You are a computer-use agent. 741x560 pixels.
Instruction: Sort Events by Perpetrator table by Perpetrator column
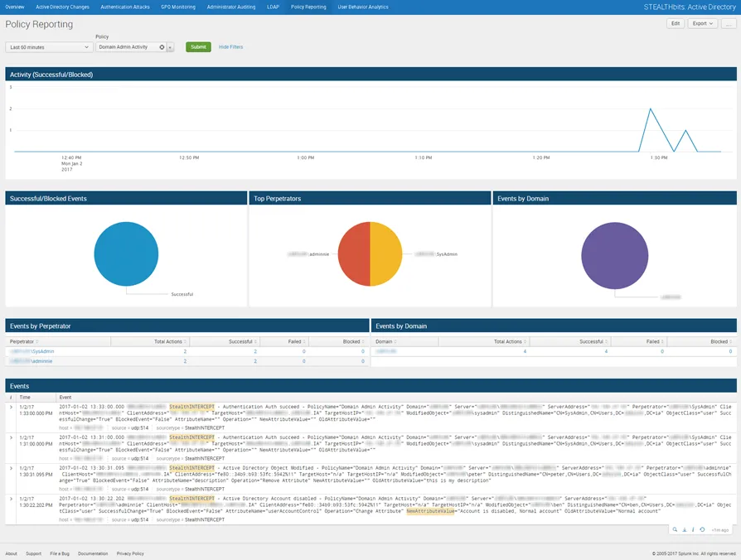click(x=24, y=341)
